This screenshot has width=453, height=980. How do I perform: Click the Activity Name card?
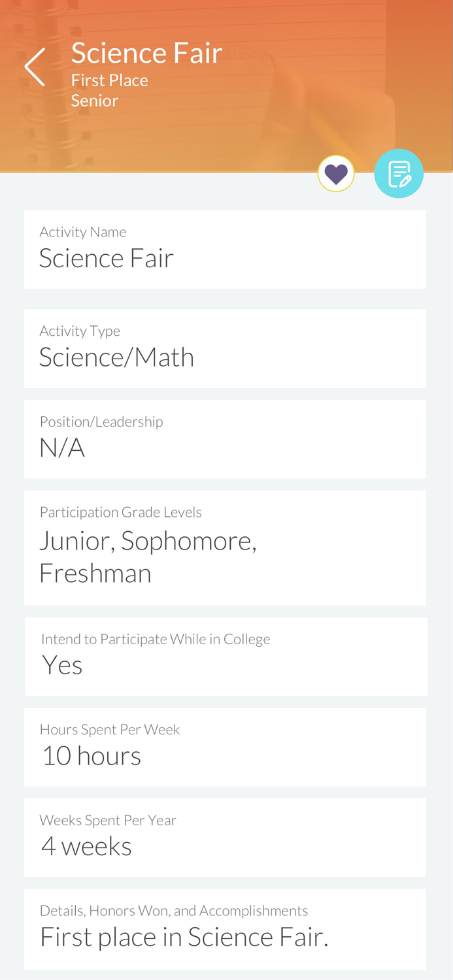click(225, 250)
